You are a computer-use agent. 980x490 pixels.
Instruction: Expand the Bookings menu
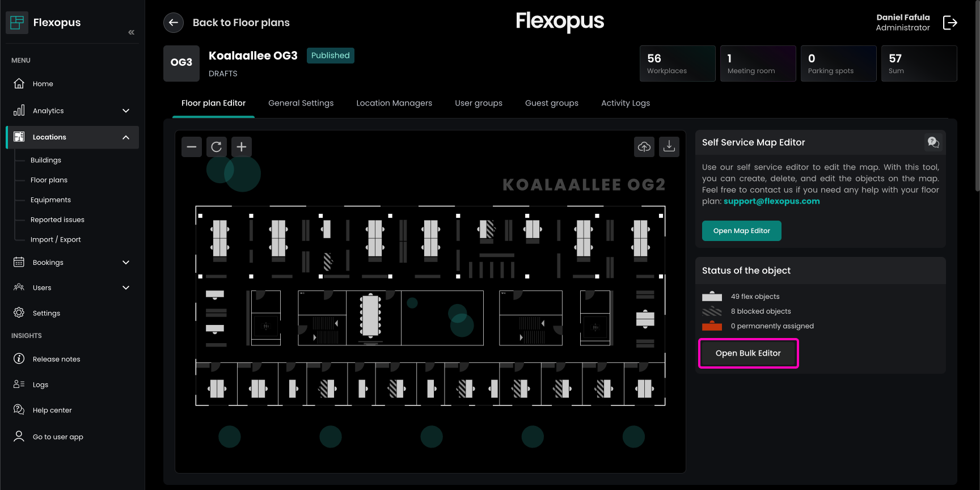126,262
